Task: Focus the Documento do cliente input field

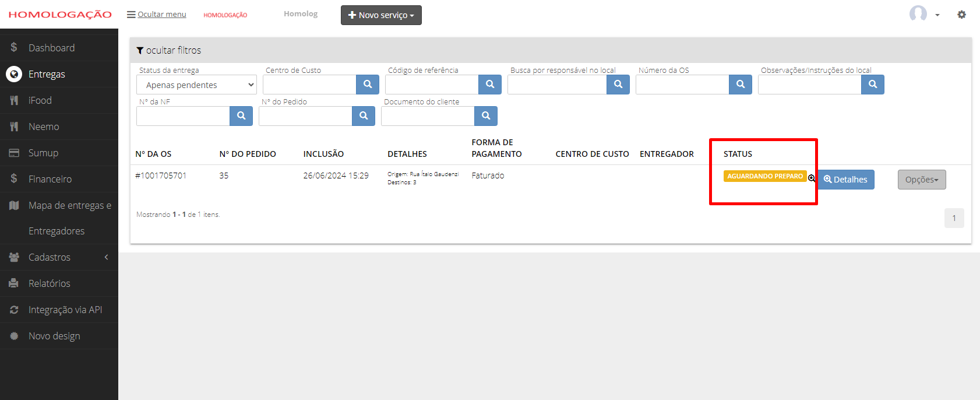Action: 428,116
